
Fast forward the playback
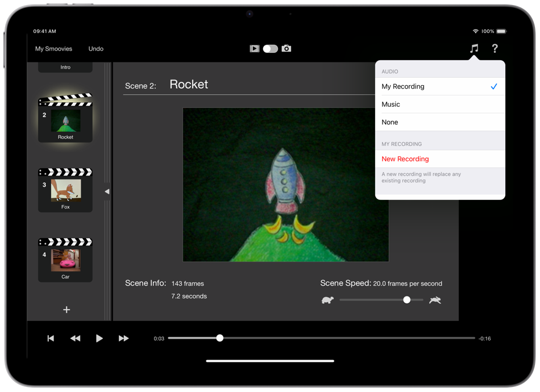[x=124, y=338]
